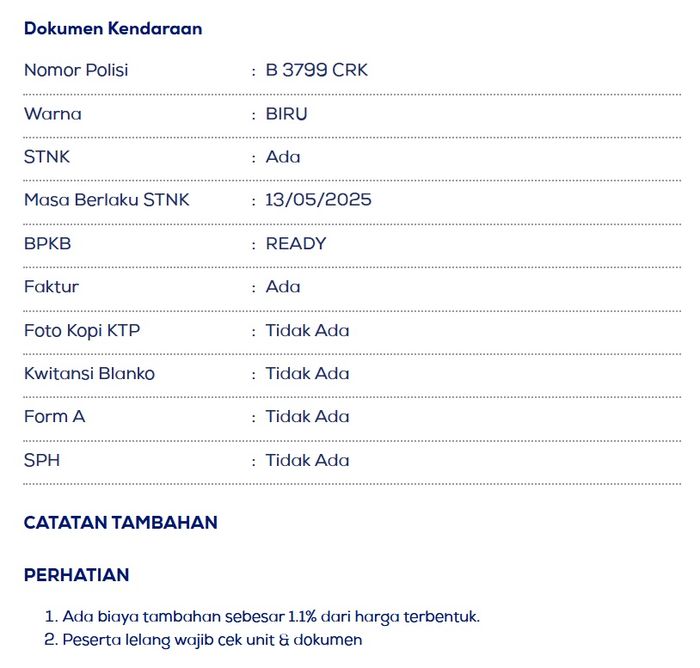Select Tidak Ada beside Kwitansi Blanko

click(x=307, y=373)
